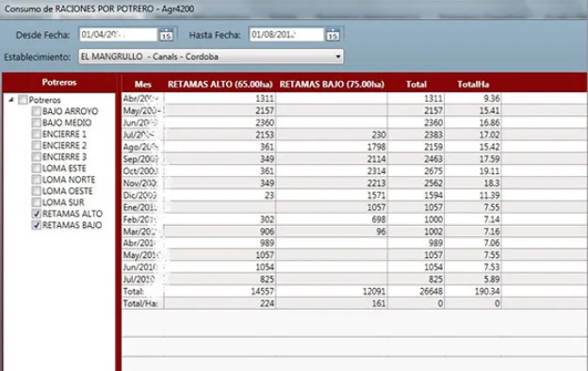Select the RETAMAS BAJO cell 1798
Viewport: 588px width, 371px height.
(x=332, y=147)
